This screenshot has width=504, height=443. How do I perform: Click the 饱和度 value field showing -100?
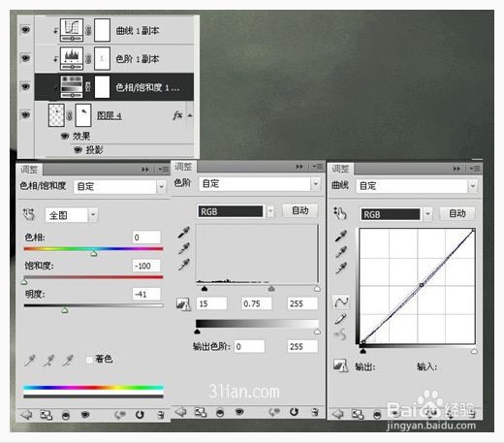pos(146,266)
